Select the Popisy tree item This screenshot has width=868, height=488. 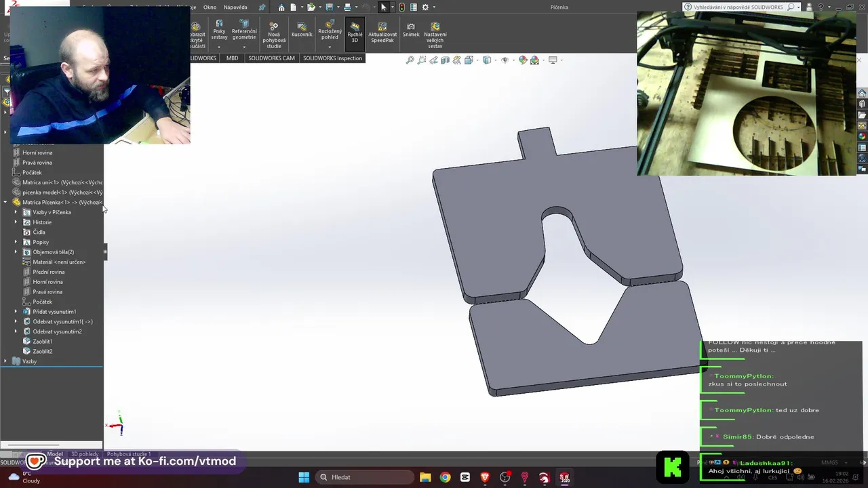pyautogui.click(x=41, y=242)
